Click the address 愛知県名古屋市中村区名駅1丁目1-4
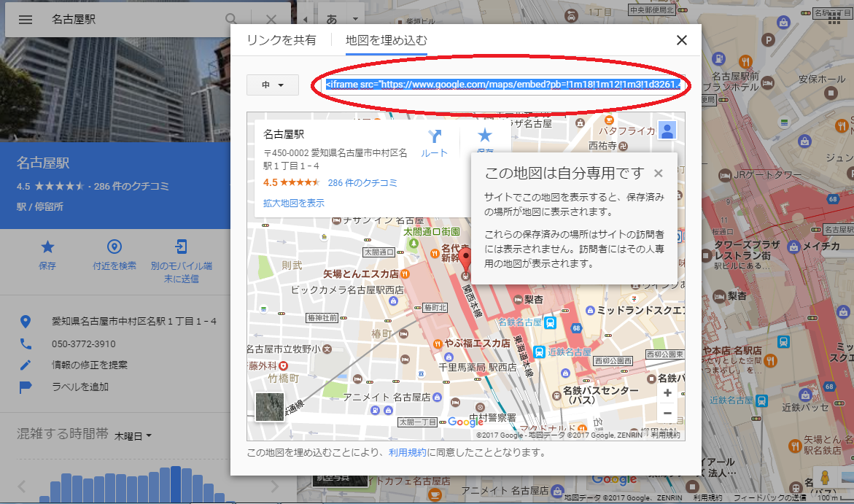Screen dimensions: 854x504 point(134,322)
